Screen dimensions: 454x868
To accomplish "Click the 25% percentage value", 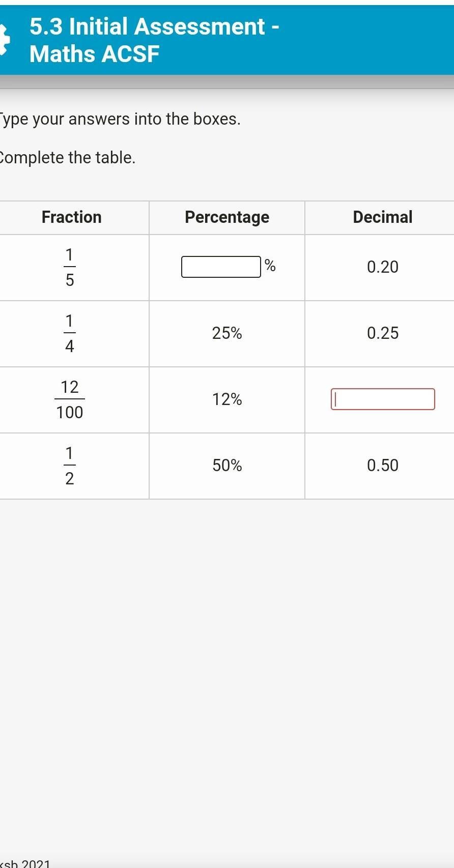I will [x=227, y=333].
